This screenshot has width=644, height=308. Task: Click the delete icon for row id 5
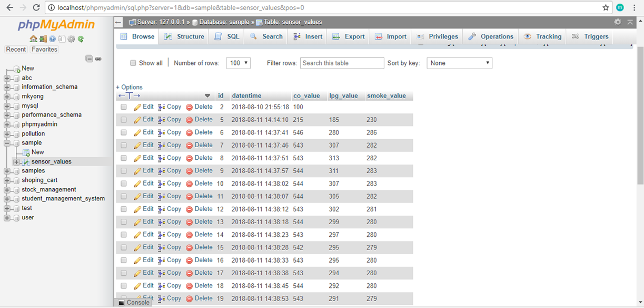click(189, 120)
